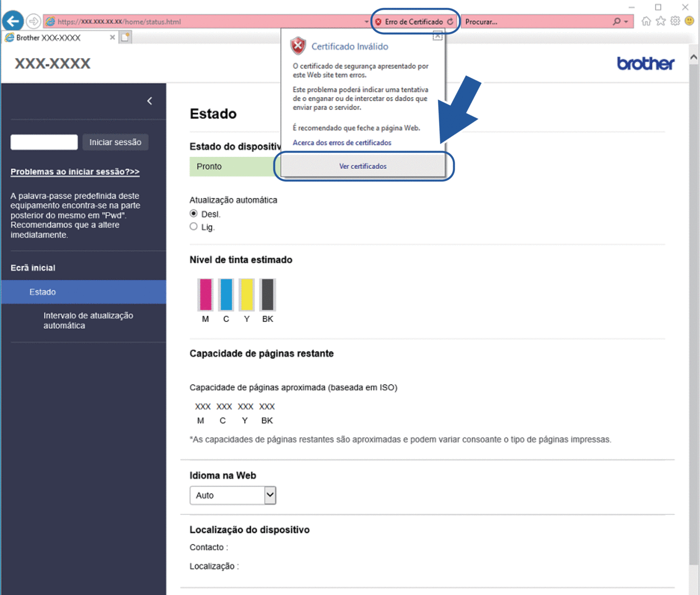
Task: Click the Nível de tinta estimado heading
Action: [x=241, y=260]
